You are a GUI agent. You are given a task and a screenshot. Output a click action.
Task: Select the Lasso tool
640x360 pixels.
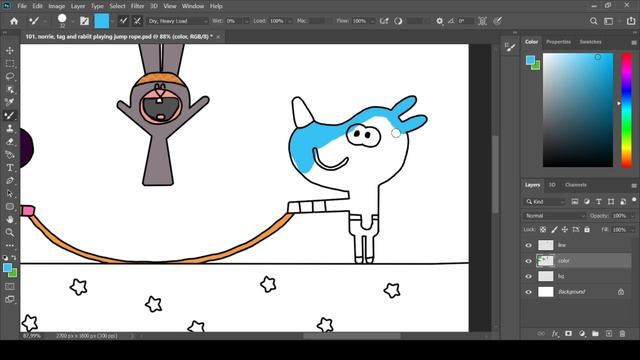click(10, 76)
